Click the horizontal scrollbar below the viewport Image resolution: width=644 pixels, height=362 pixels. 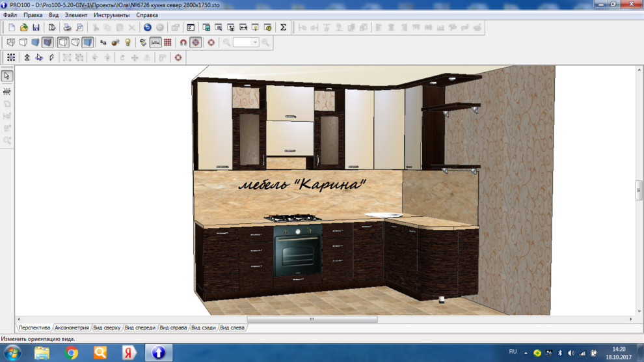(312, 320)
